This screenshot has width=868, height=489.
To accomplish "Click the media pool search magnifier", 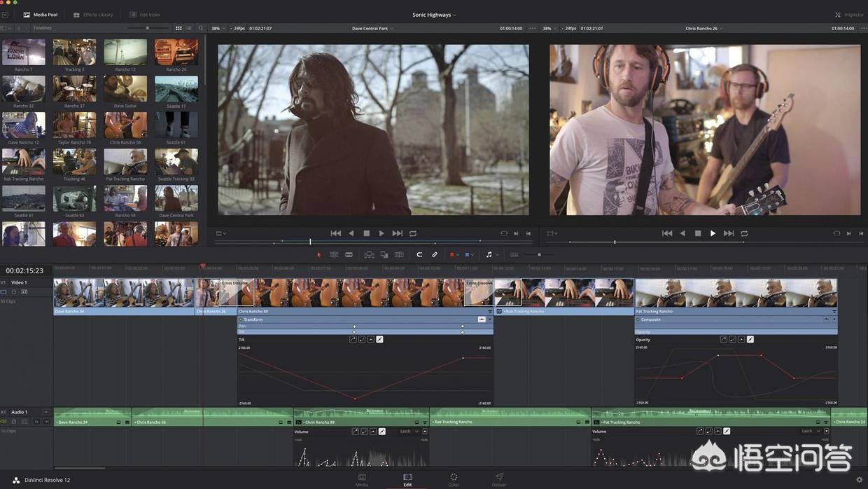I will [x=201, y=29].
